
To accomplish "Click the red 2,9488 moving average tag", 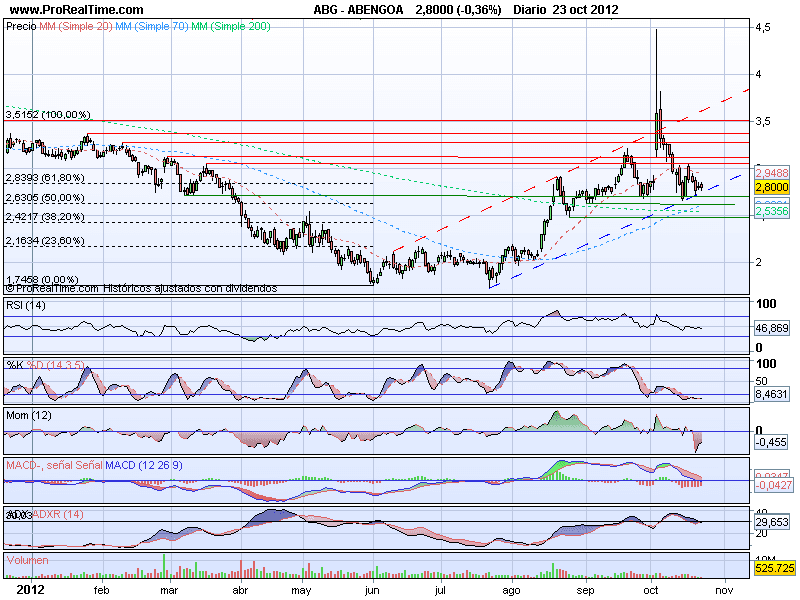I will pyautogui.click(x=772, y=173).
